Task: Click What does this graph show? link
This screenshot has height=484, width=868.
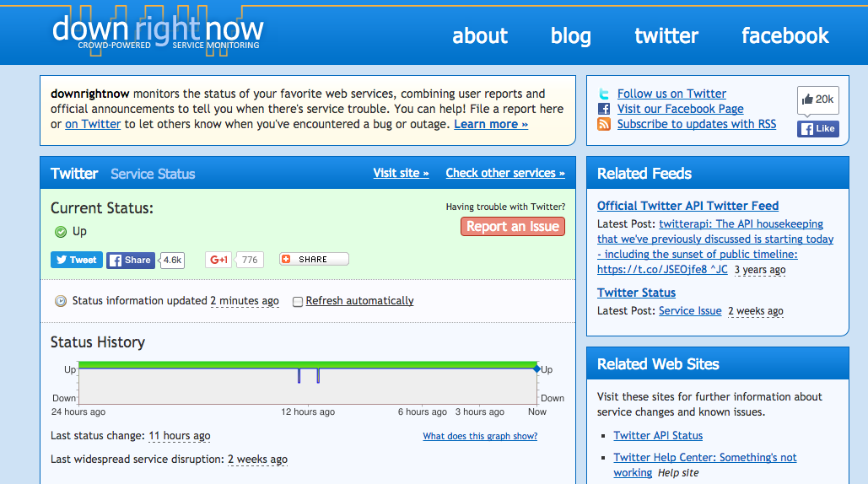Action: 480,437
